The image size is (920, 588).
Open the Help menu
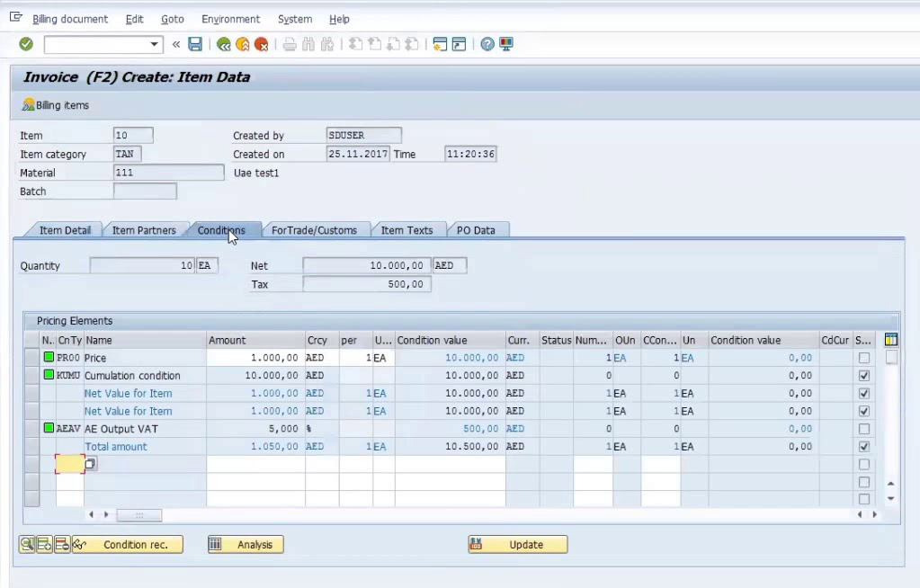(339, 19)
